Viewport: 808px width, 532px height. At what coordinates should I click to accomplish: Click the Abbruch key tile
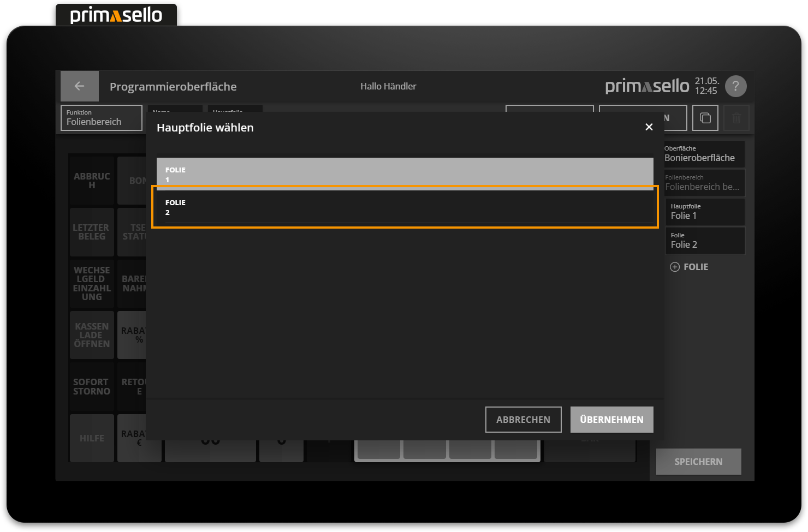(x=92, y=181)
